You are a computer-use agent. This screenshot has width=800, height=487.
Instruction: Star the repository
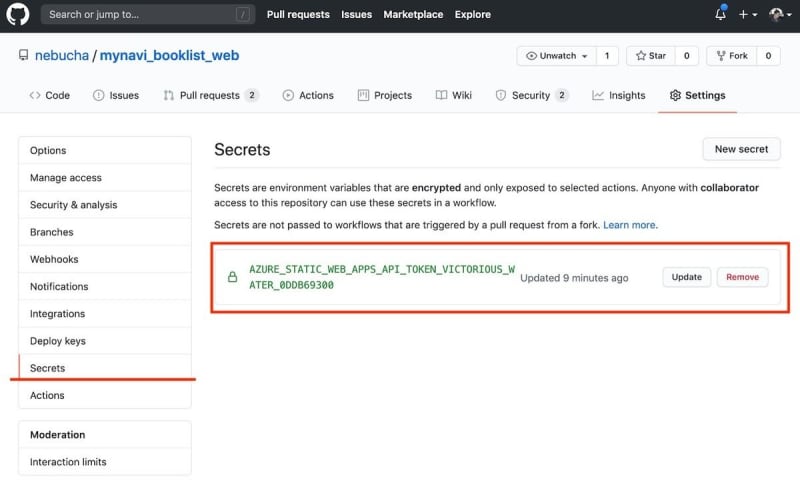pos(651,56)
